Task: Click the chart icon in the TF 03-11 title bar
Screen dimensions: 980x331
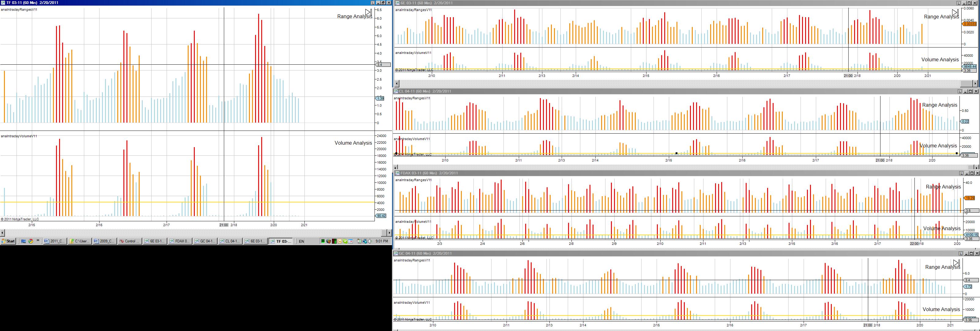Action: [x=3, y=3]
